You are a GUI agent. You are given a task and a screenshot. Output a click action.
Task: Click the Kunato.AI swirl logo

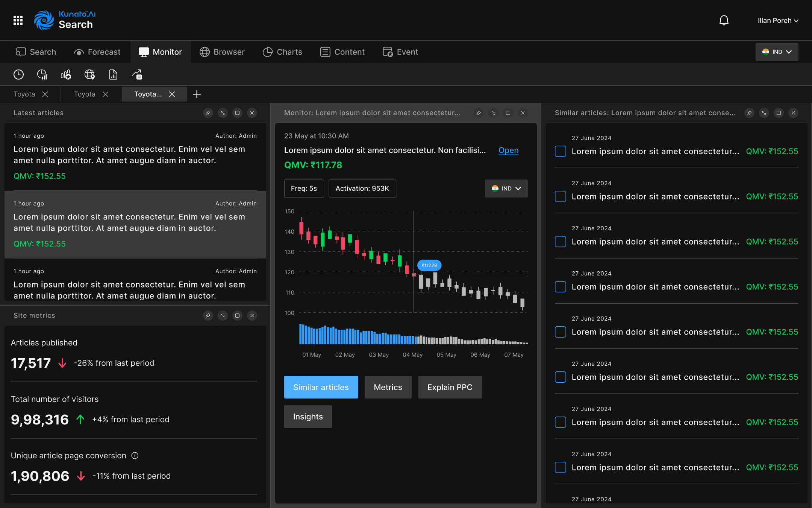[44, 20]
